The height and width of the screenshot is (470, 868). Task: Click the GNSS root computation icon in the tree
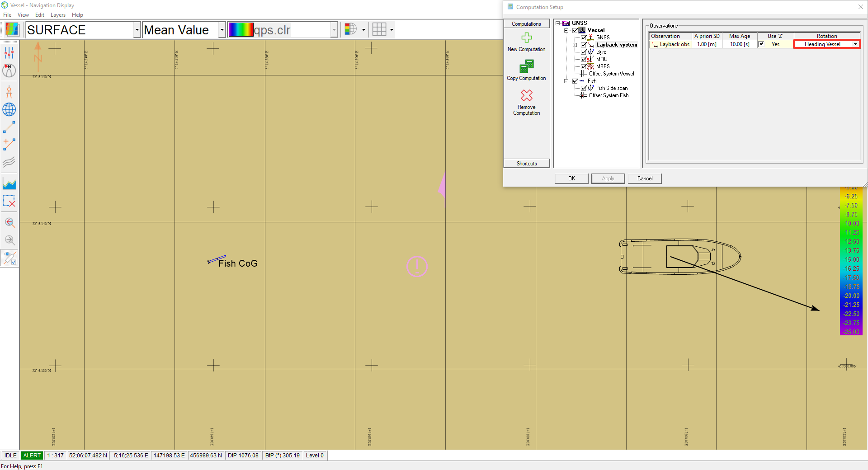coord(566,23)
